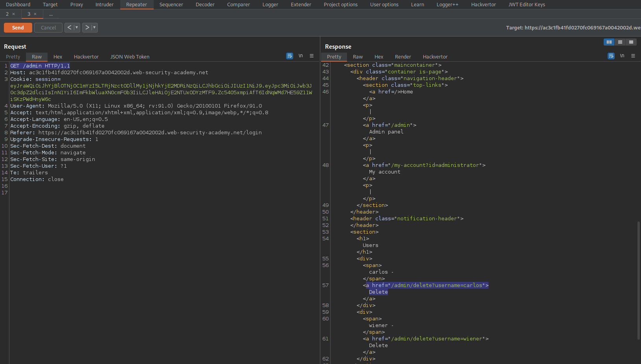The height and width of the screenshot is (364, 641).
Task: Add new Repeater tab with ellipsis
Action: (x=51, y=14)
